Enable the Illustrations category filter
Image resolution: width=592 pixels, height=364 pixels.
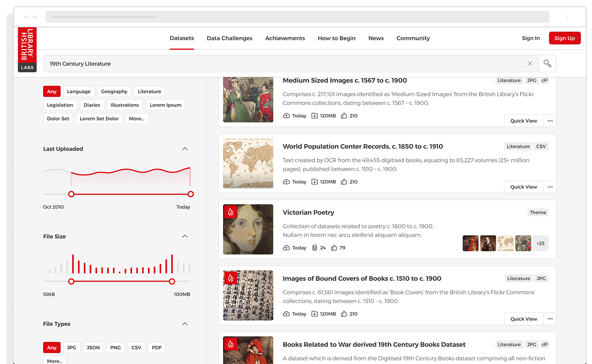[125, 105]
